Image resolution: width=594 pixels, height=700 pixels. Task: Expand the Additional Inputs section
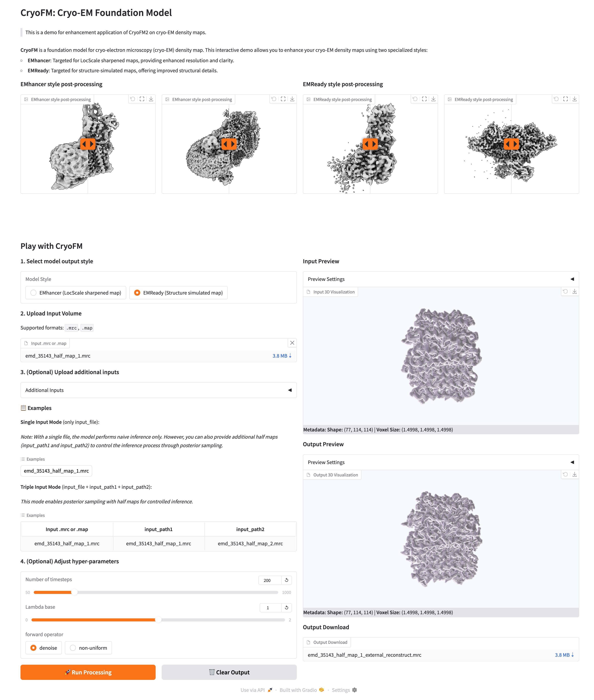tap(158, 390)
